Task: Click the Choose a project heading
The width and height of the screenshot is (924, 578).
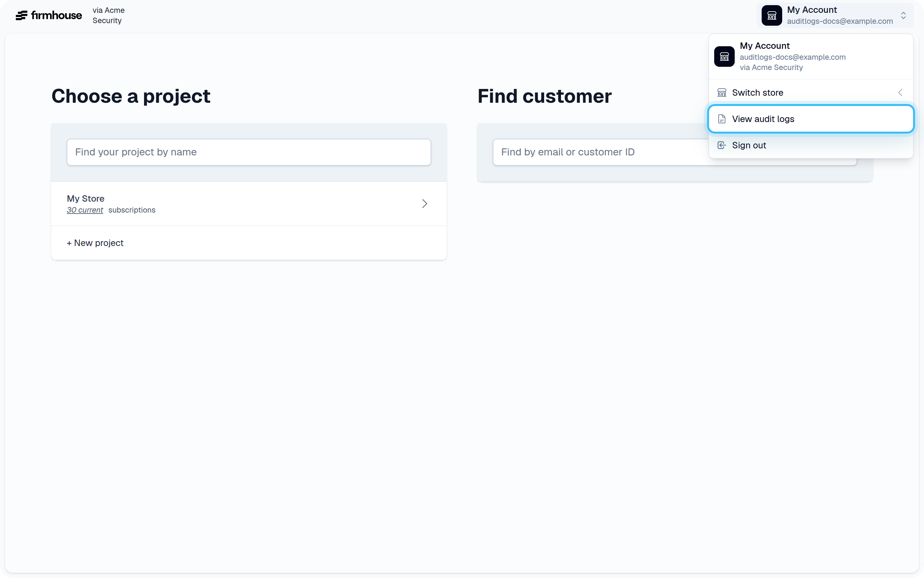Action: (x=131, y=96)
